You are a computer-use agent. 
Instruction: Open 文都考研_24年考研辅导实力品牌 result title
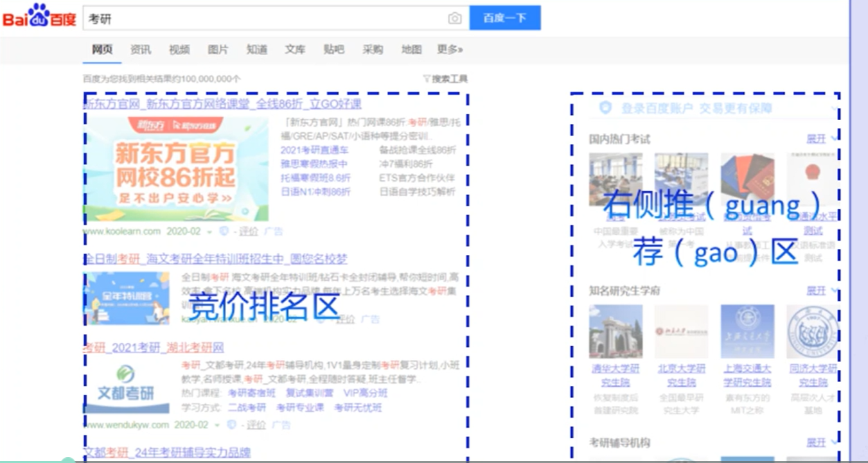(167, 453)
